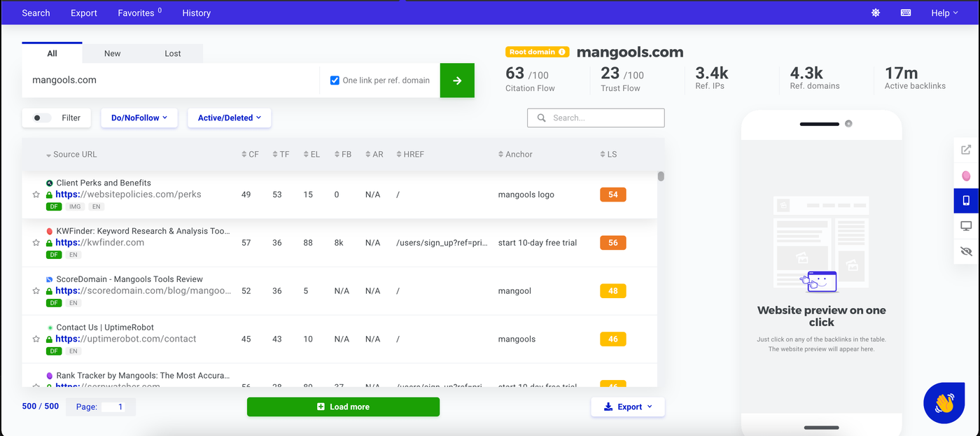Sort by LS column header
This screenshot has width=980, height=436.
(608, 154)
